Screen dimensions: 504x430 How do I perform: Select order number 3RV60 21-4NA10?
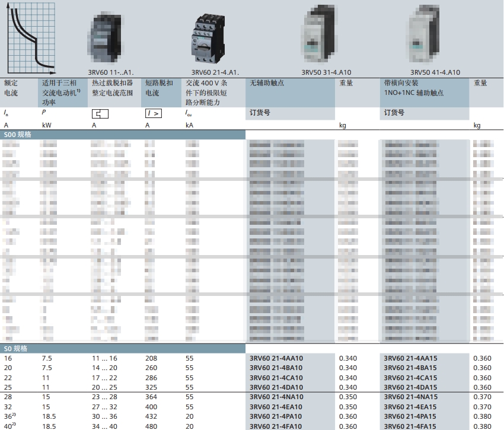tap(276, 397)
